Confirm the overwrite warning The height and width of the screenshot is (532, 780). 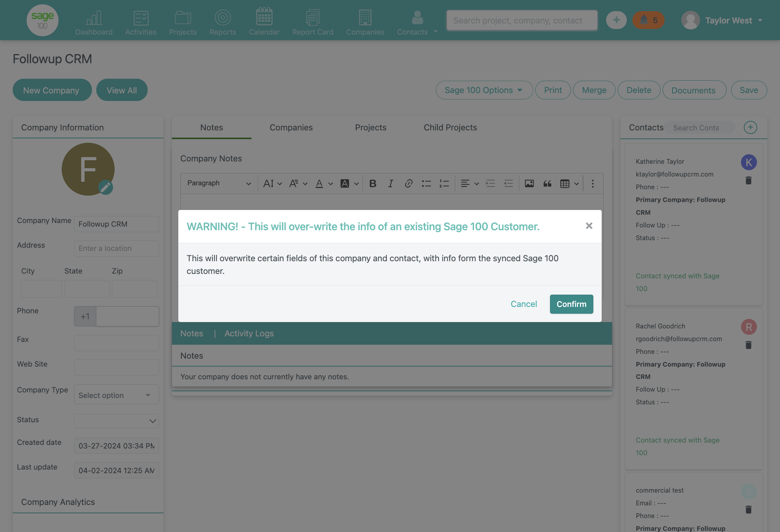pyautogui.click(x=571, y=304)
